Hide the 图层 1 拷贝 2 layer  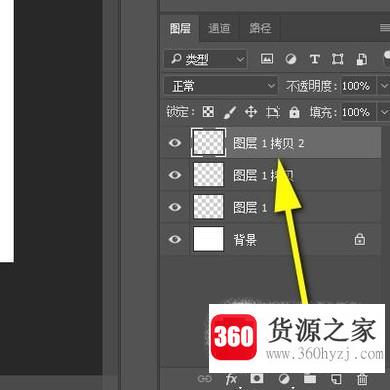click(175, 143)
